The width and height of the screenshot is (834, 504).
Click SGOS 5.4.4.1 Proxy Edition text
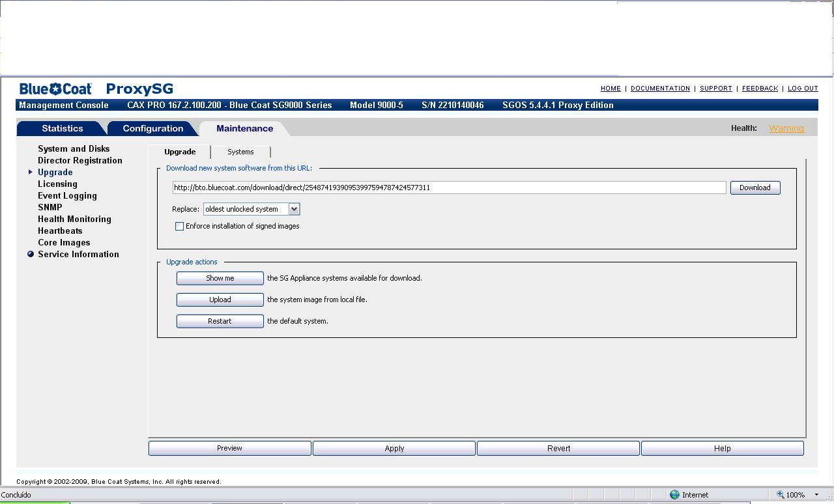[558, 105]
